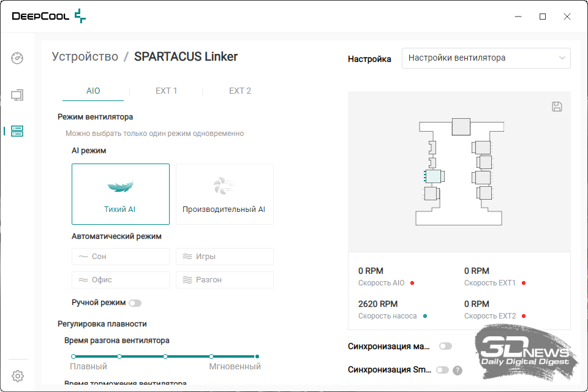Open settings gear icon at bottom left
The image size is (588, 392).
(18, 375)
